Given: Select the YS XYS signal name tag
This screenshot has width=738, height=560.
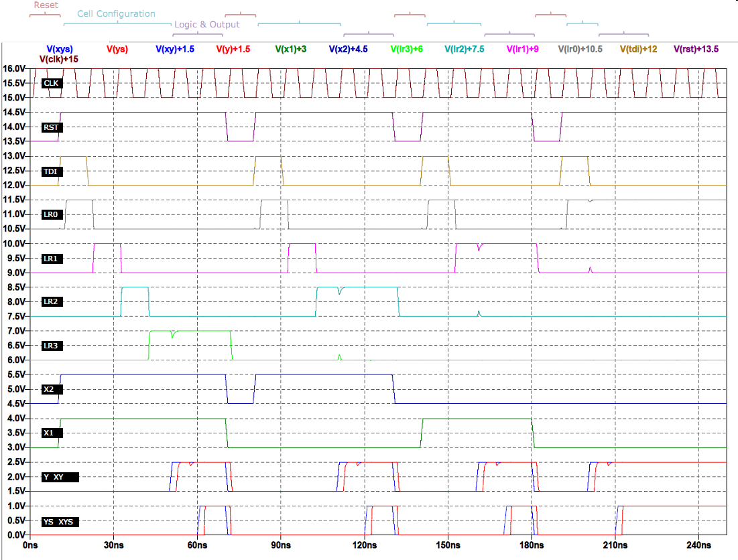Looking at the screenshot, I should [x=60, y=521].
